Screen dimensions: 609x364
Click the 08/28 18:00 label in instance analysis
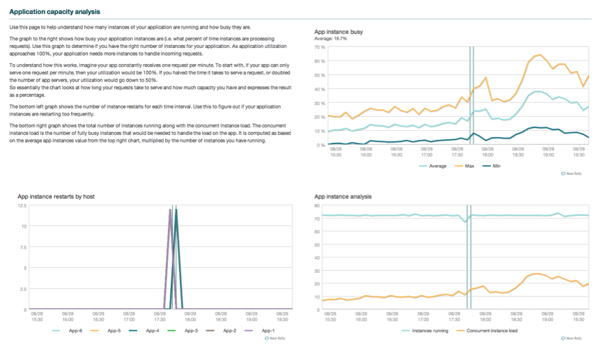[x=485, y=317]
